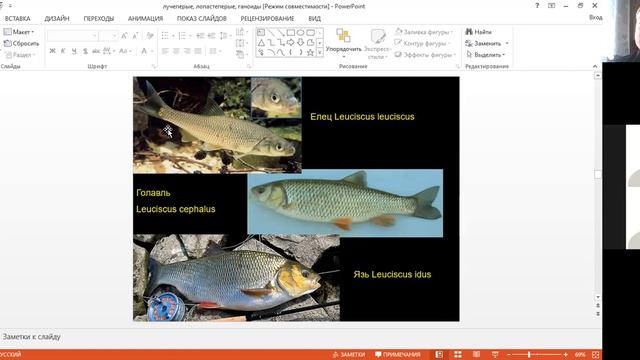Switch to Normal view icon

439,355
